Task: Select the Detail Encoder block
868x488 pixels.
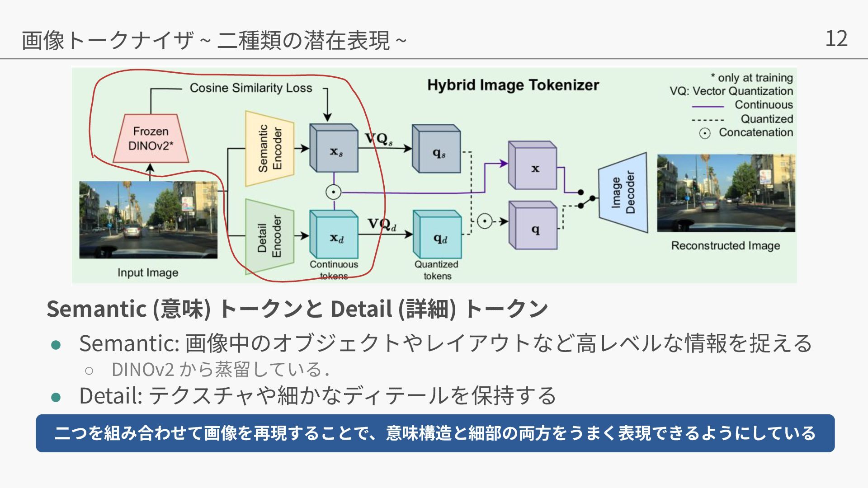Action: [x=269, y=236]
